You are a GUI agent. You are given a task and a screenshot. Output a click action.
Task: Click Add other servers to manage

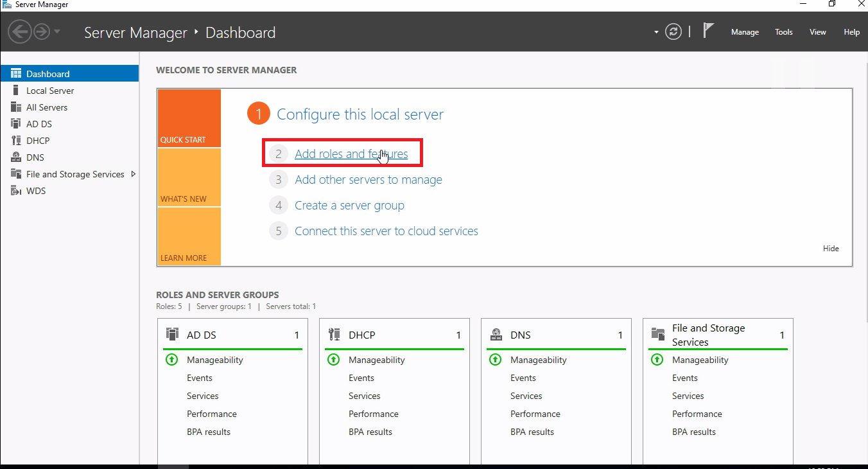coord(369,180)
